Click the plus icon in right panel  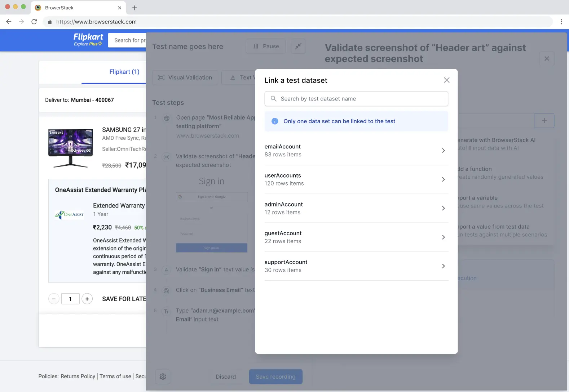(x=544, y=121)
